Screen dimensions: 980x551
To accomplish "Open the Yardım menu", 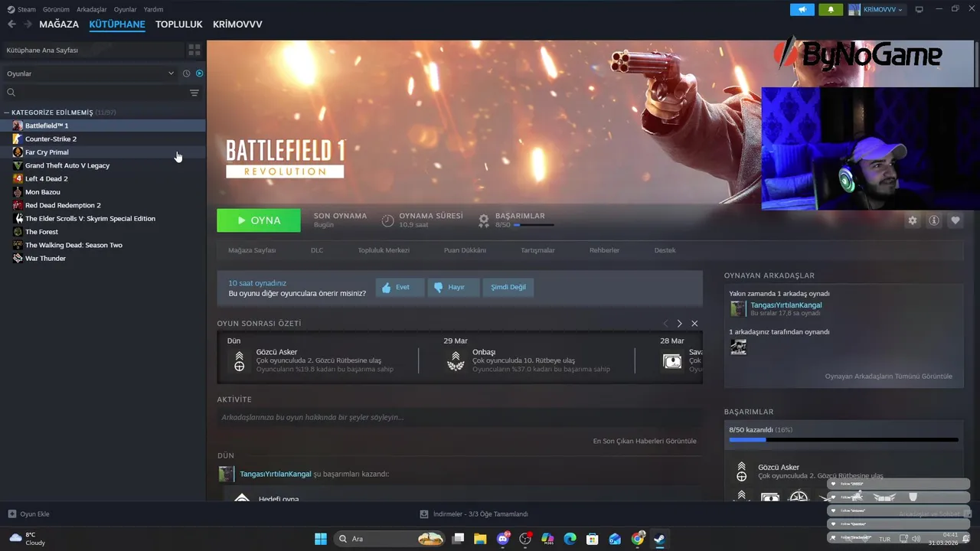I will (x=153, y=9).
